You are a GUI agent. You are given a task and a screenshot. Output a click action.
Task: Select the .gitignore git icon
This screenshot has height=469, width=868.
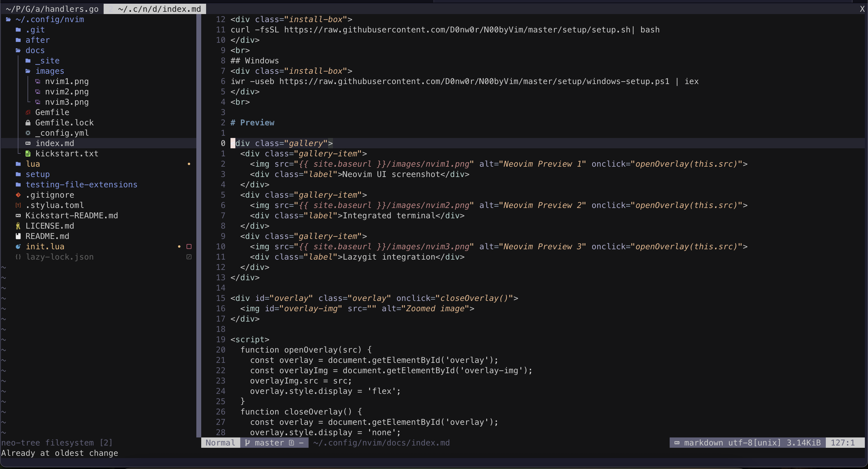[18, 195]
